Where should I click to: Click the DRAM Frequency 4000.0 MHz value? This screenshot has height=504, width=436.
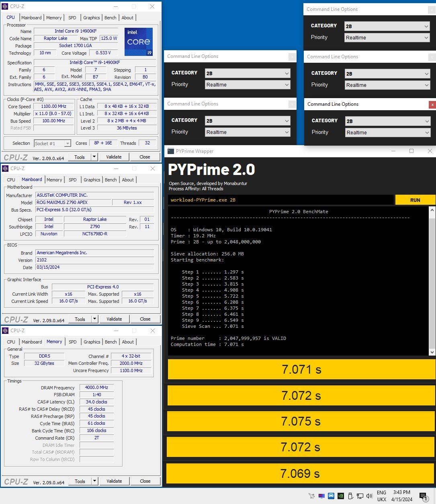pyautogui.click(x=96, y=388)
